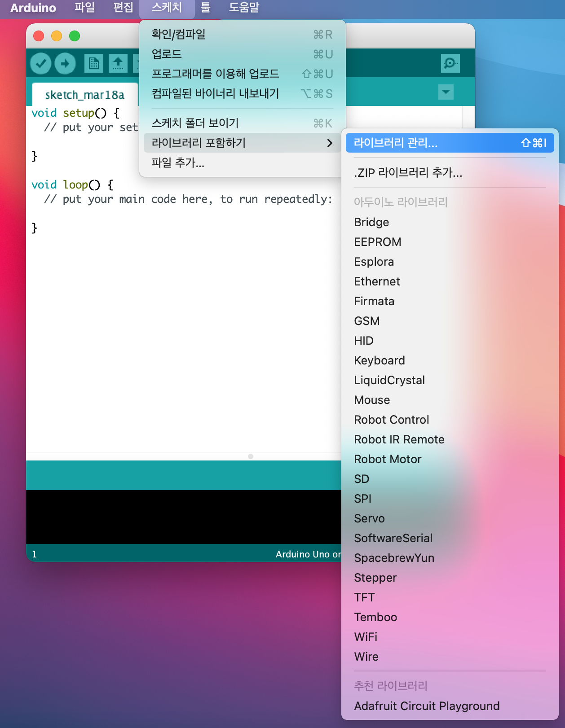Include the WiFi library
The width and height of the screenshot is (565, 728).
point(450,637)
